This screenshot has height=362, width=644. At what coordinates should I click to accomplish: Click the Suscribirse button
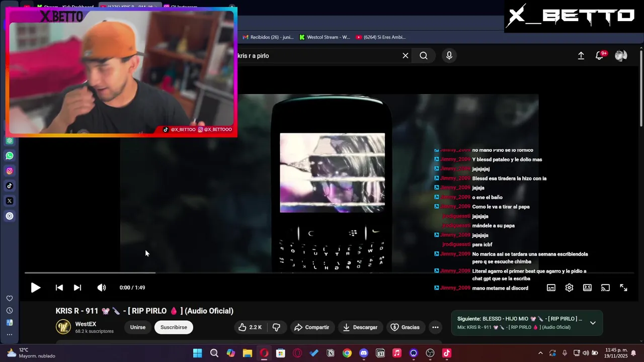(x=174, y=327)
